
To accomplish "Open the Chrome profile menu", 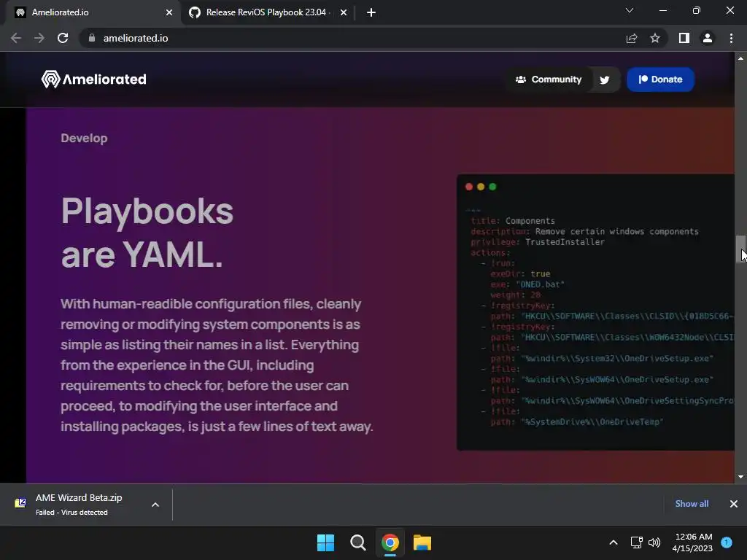I will [708, 38].
